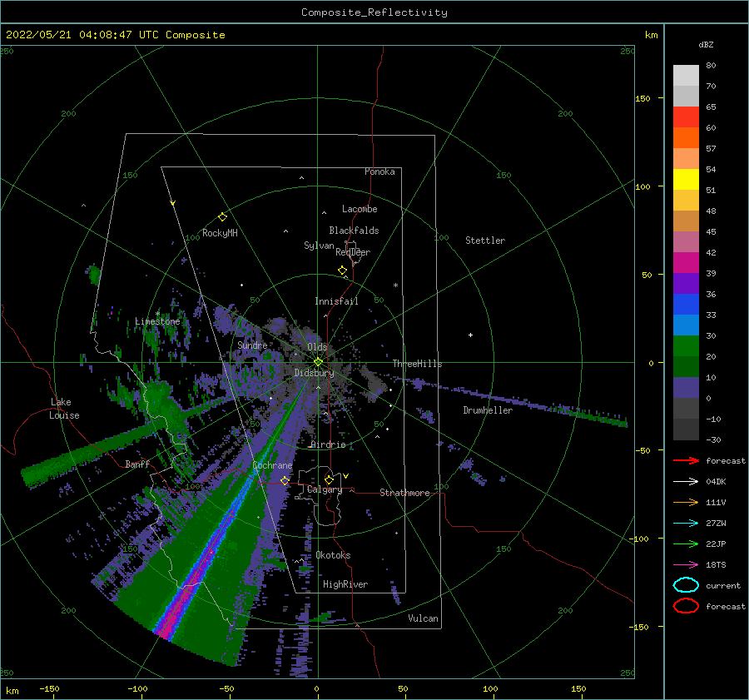Viewport: 749px width, 700px height.
Task: Click the magenta 39-42 dBZ color swatch
Action: pos(686,262)
